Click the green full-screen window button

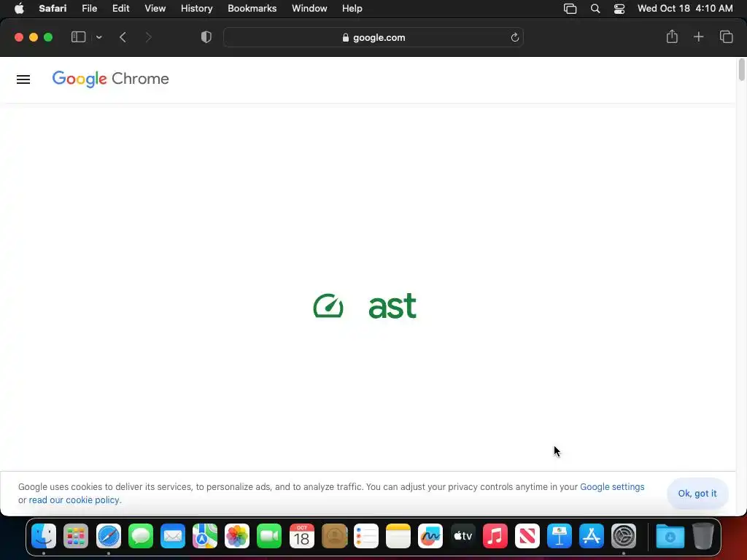pos(48,37)
